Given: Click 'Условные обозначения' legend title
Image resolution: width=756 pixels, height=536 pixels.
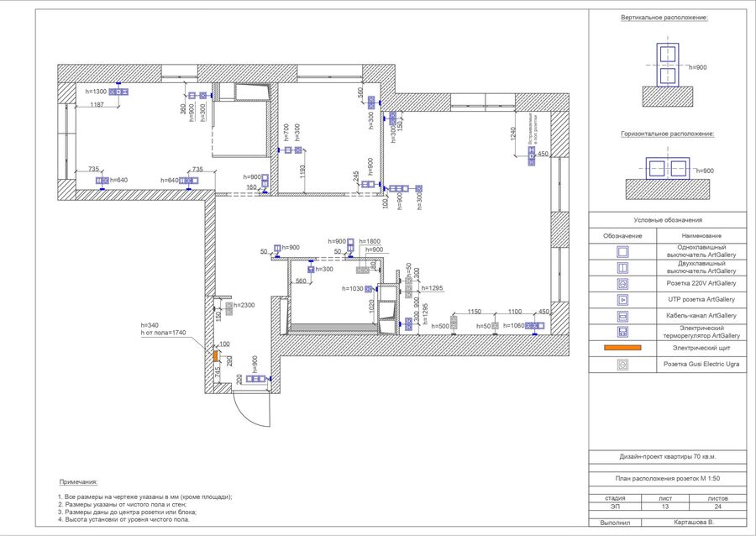Looking at the screenshot, I should (668, 220).
